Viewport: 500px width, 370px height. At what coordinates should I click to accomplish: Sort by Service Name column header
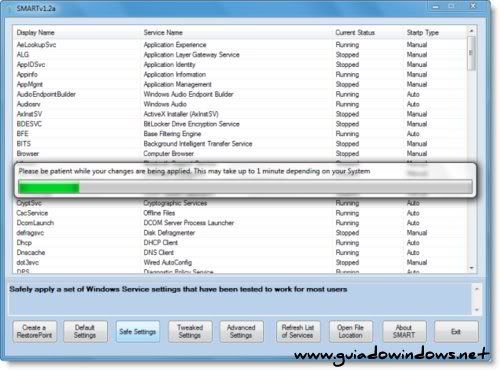pos(163,33)
